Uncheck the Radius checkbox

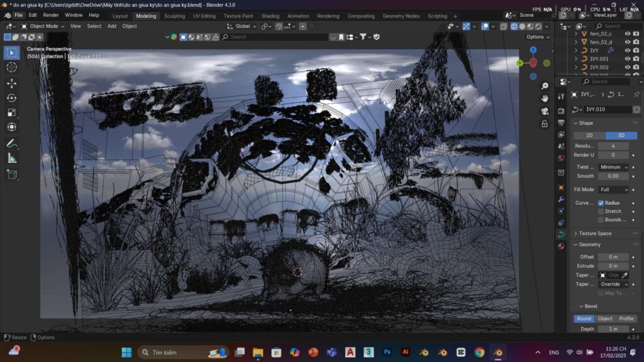[601, 203]
